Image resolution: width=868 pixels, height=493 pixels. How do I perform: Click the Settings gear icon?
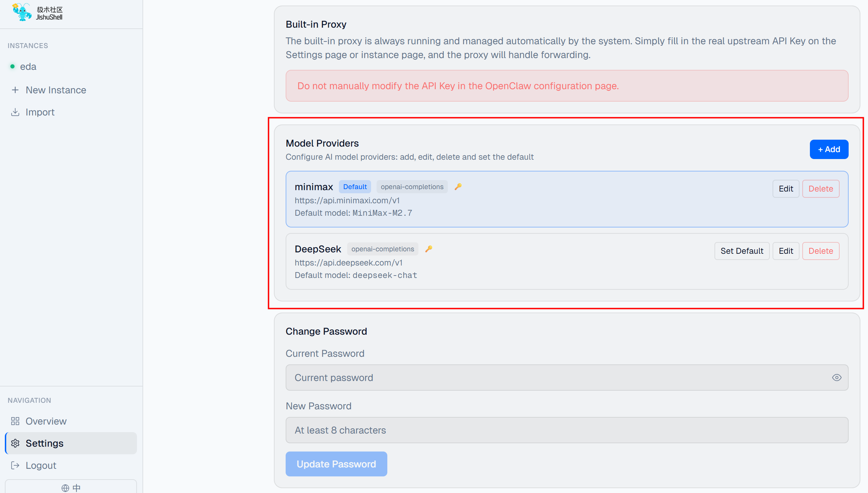point(15,443)
